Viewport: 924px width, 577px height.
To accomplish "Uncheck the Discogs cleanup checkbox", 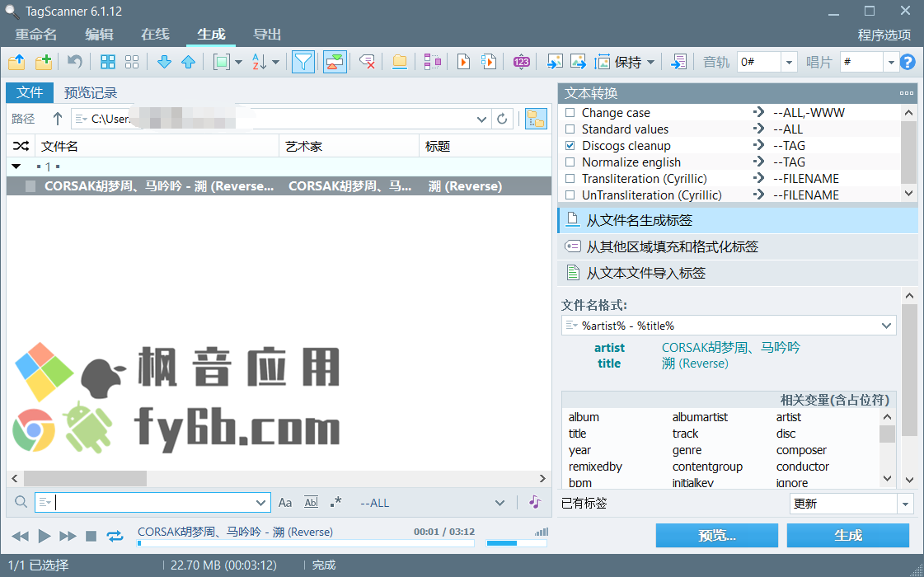I will tap(570, 146).
